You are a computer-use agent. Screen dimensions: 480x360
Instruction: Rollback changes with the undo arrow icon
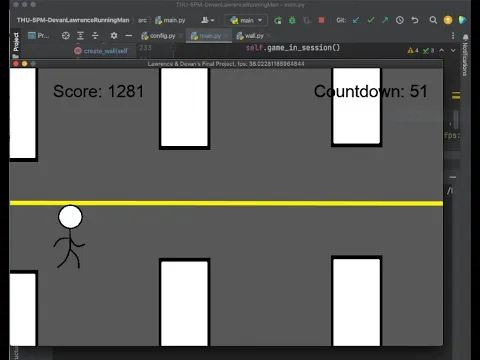[415, 20]
